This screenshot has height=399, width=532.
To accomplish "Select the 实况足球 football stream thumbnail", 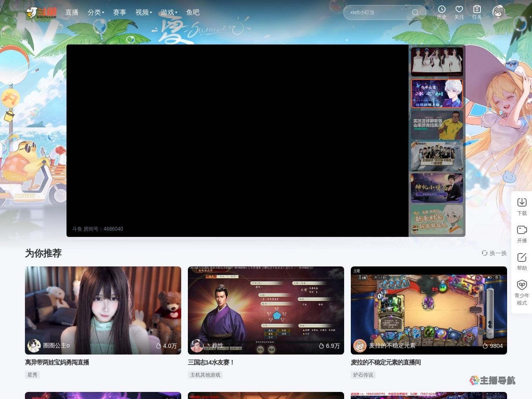I will tap(437, 125).
